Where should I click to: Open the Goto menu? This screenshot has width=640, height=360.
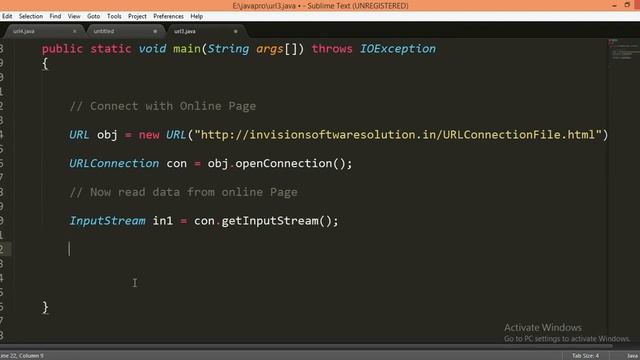tap(93, 16)
